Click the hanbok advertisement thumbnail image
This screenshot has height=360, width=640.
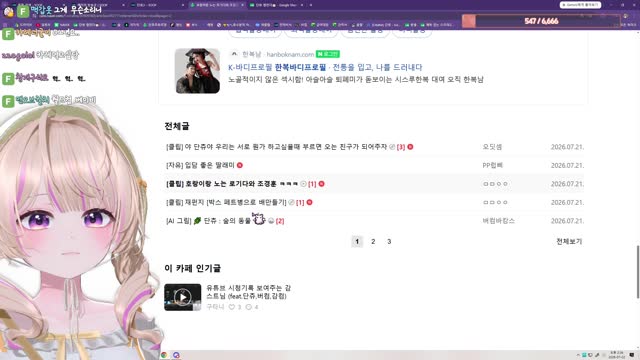198,71
